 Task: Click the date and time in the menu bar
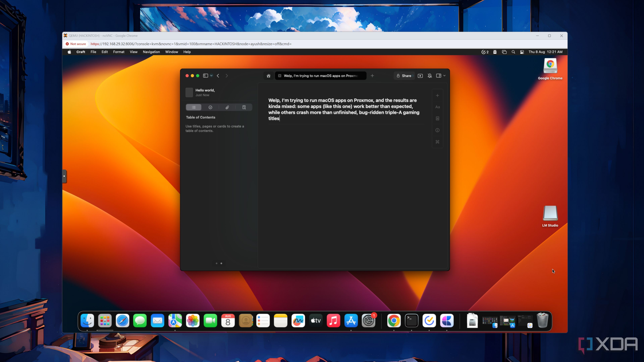pos(546,52)
